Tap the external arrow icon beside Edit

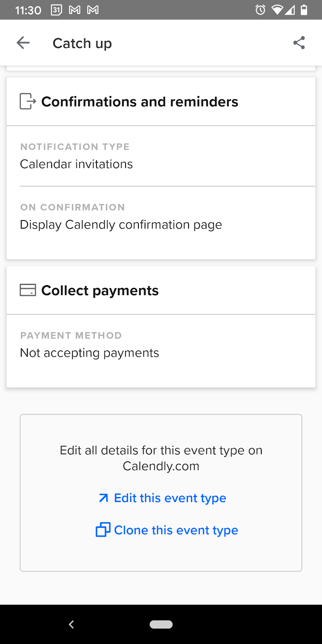coord(103,498)
